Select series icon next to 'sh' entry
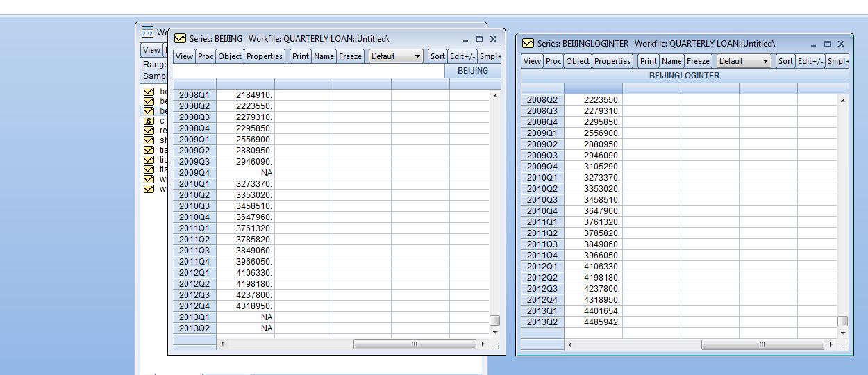The height and width of the screenshot is (375, 868). coord(149,140)
